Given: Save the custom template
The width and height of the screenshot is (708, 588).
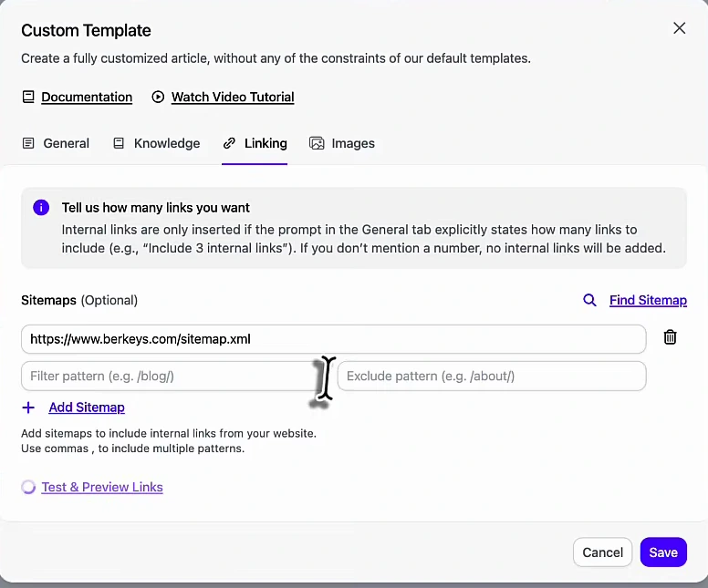Looking at the screenshot, I should pos(663,552).
